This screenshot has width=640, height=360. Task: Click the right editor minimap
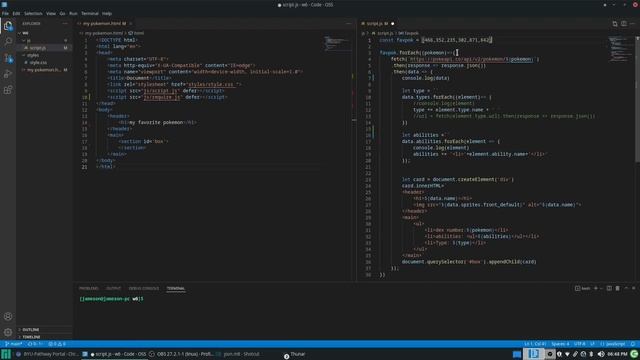tap(620, 49)
